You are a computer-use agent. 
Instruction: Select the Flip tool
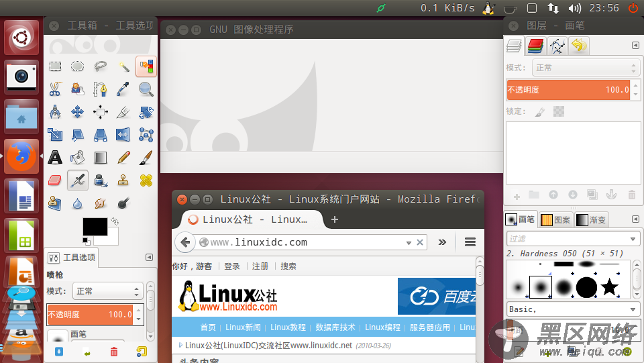tap(123, 134)
